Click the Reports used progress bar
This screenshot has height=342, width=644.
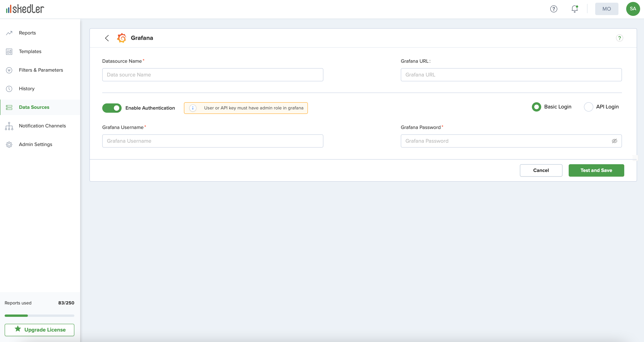39,315
